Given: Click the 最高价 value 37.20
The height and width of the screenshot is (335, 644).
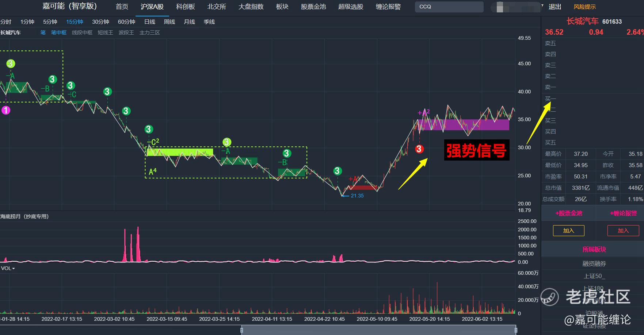Looking at the screenshot, I should click(581, 154).
